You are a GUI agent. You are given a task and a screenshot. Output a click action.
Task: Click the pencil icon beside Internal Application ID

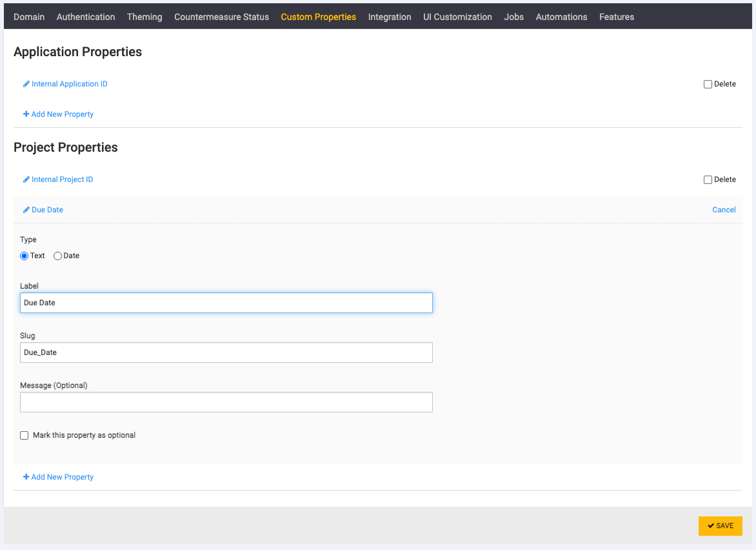pyautogui.click(x=26, y=84)
